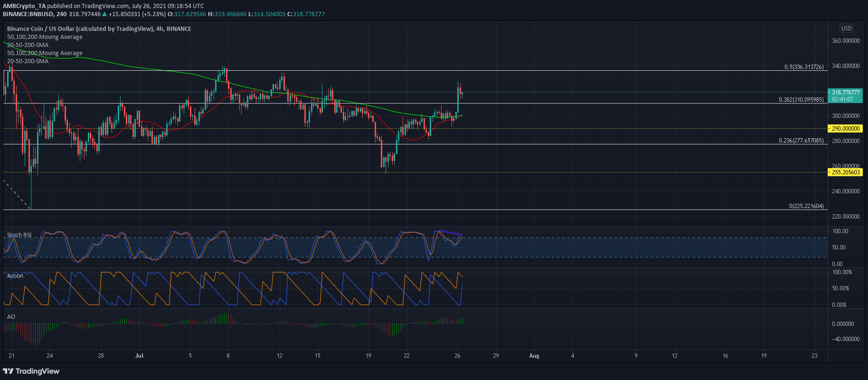Click the USD currency button
868x380 pixels.
click(846, 28)
